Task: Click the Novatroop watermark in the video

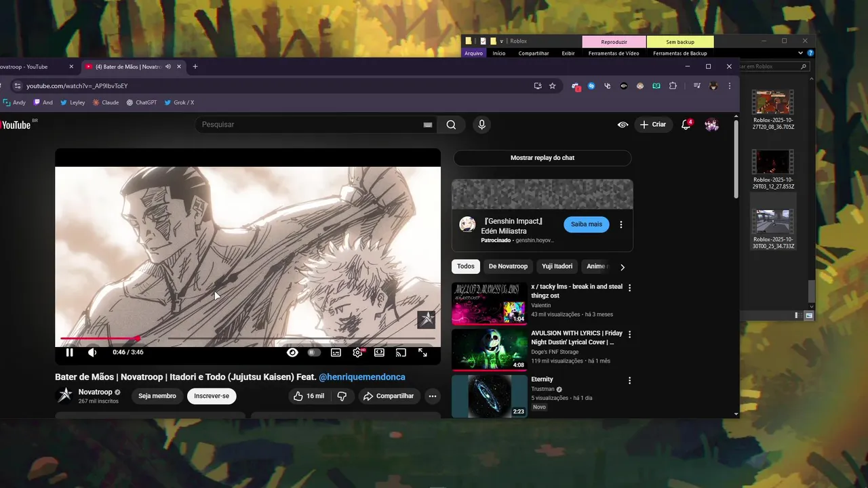Action: pyautogui.click(x=426, y=319)
